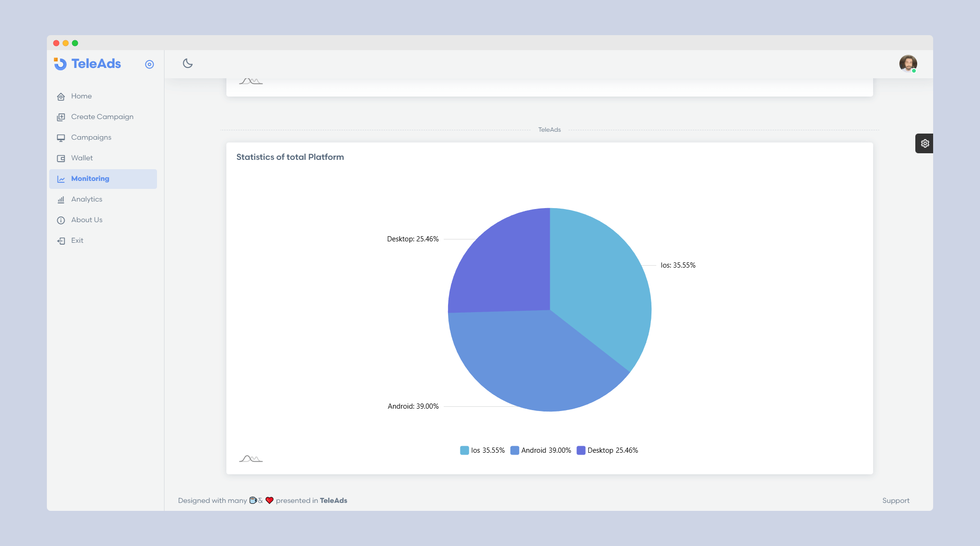Screen dimensions: 980x546
Task: Open the settings gear panel
Action: coord(925,143)
